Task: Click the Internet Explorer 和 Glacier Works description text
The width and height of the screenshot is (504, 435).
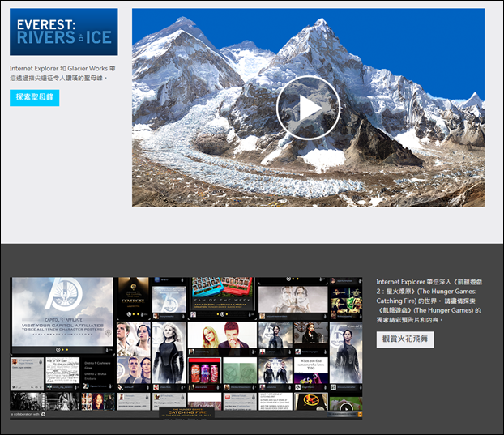Action: click(62, 73)
